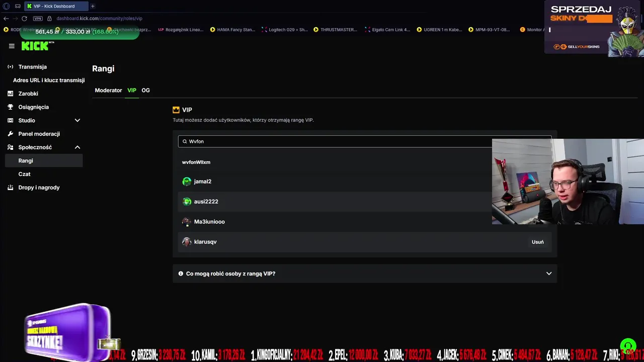Open Elgato Cam Link 4 bookmark
The width and height of the screenshot is (644, 362).
point(387,30)
